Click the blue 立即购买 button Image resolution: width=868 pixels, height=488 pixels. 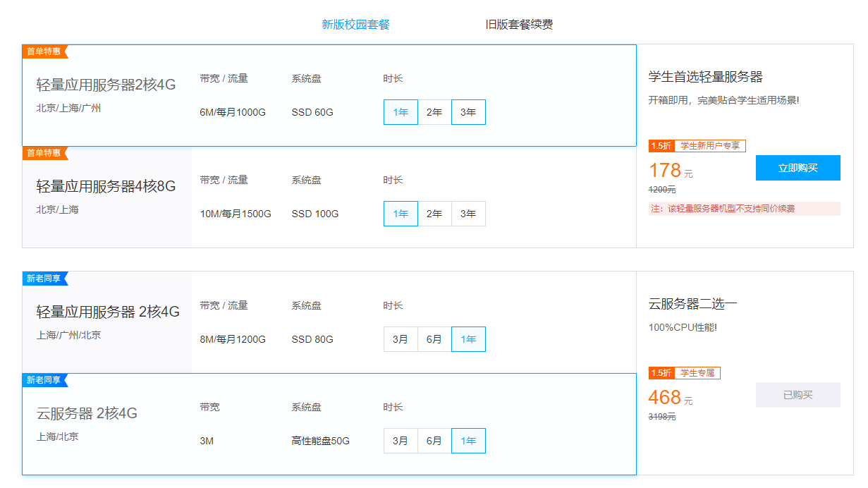click(797, 168)
